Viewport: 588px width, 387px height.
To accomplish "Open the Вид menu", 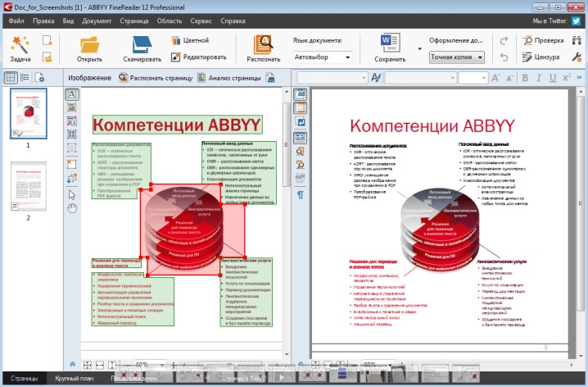I will click(68, 21).
